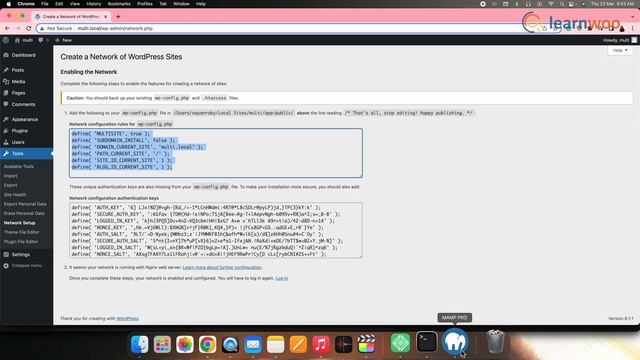The width and height of the screenshot is (640, 360).
Task: Select Tools in the WordPress sidebar
Action: pyautogui.click(x=27, y=154)
